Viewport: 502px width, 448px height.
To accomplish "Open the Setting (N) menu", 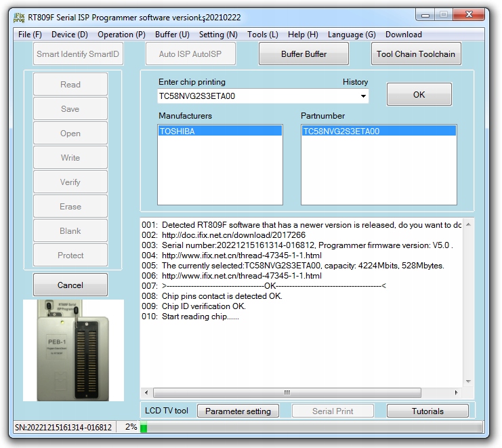I will pyautogui.click(x=218, y=35).
